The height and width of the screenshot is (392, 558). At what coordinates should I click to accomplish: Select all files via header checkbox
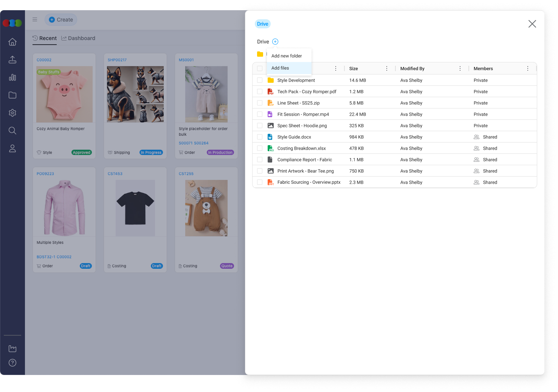pos(260,68)
